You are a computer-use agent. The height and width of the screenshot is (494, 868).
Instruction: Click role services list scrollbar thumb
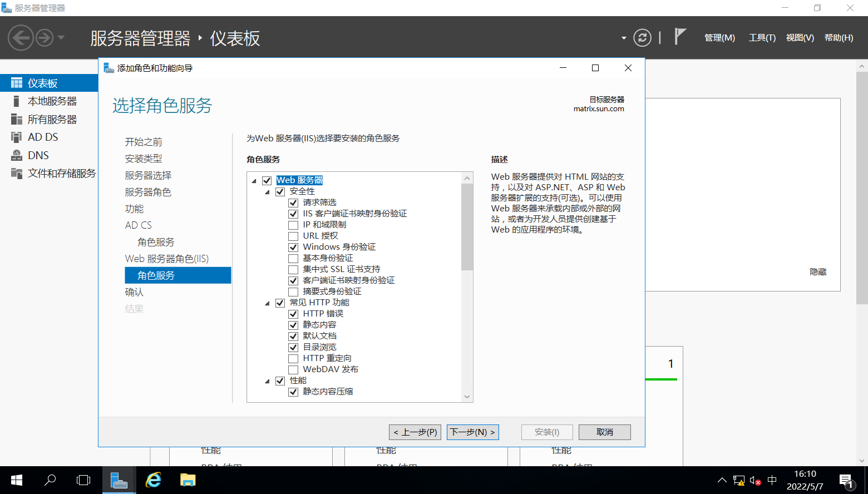pos(467,227)
